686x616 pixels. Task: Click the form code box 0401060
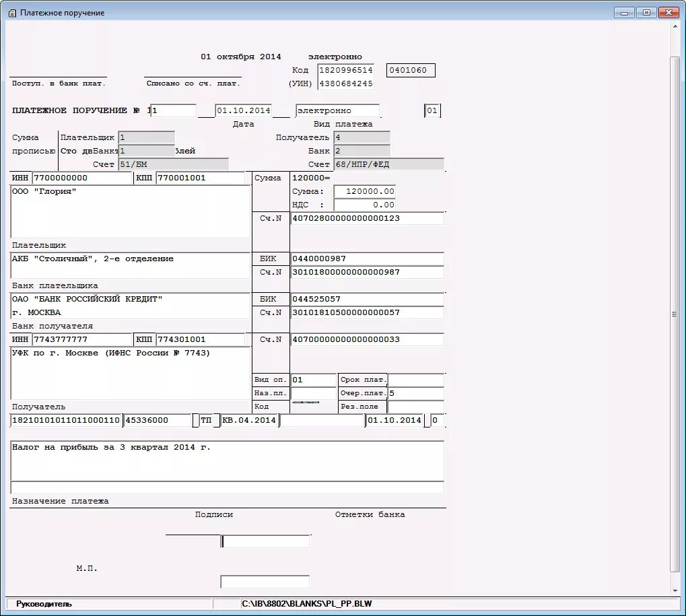[411, 71]
